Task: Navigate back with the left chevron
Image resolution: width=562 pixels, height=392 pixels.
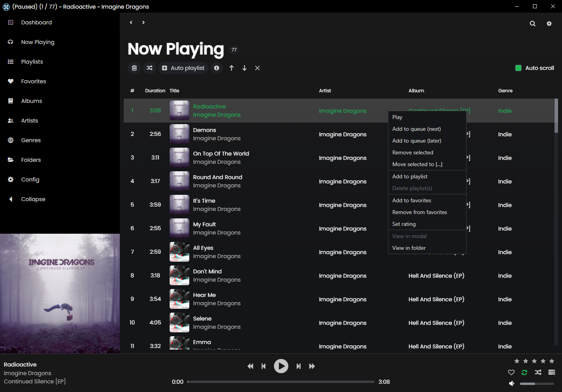Action: point(131,22)
